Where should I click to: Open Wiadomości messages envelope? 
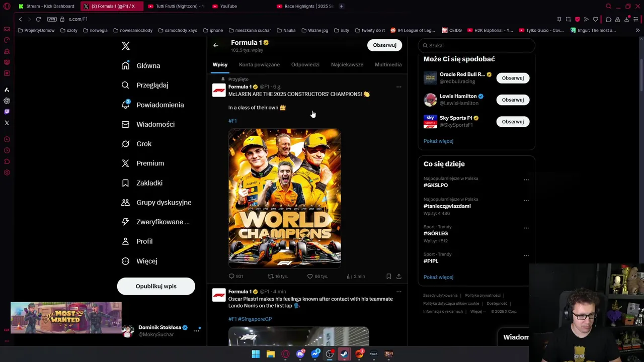click(148, 124)
